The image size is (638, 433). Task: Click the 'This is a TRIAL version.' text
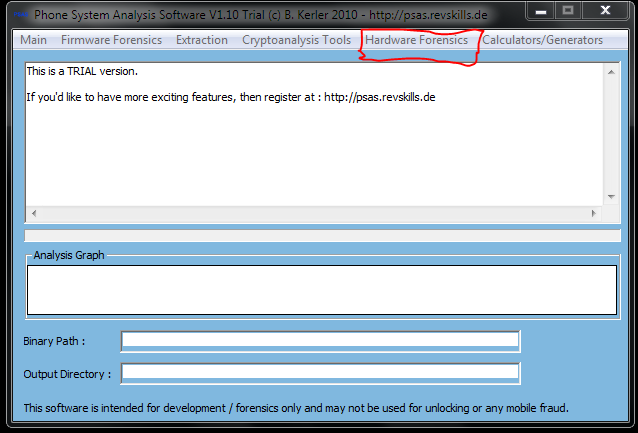click(x=82, y=71)
